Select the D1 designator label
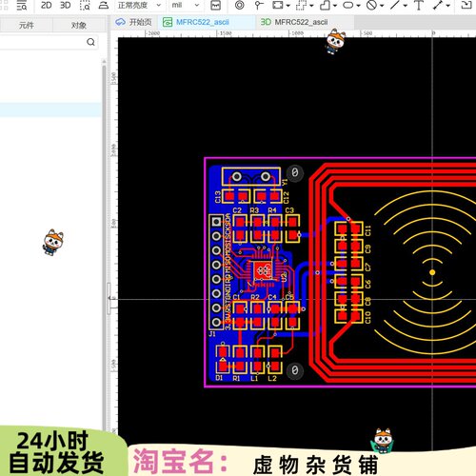 click(219, 378)
